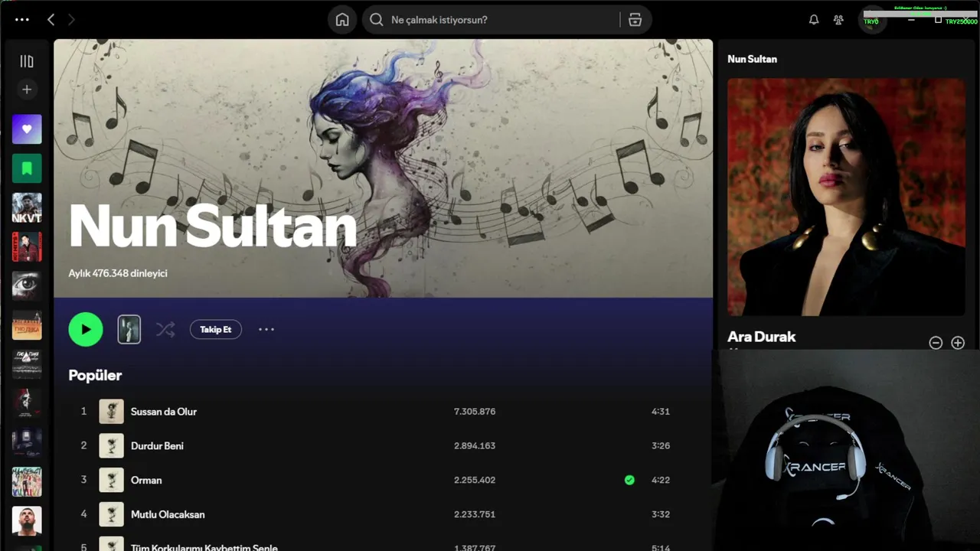Click play count 7.305.876
This screenshot has height=551, width=980.
click(x=475, y=412)
